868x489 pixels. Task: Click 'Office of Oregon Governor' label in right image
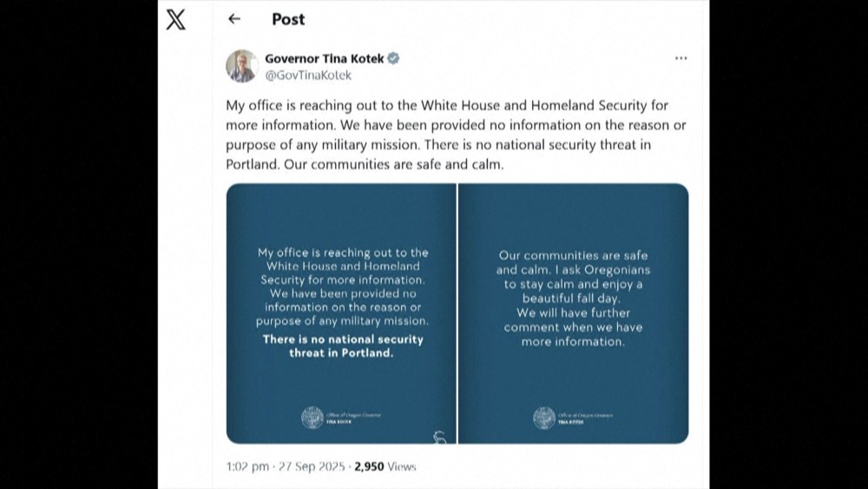click(x=585, y=415)
